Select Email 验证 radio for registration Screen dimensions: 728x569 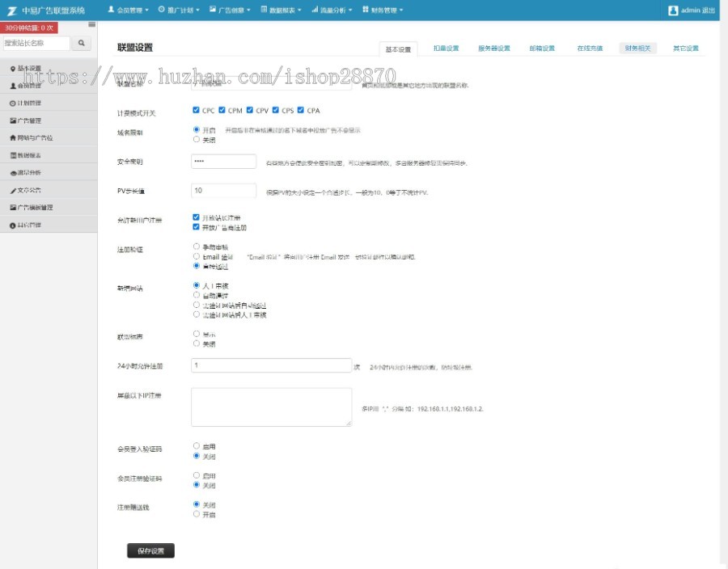click(x=197, y=256)
